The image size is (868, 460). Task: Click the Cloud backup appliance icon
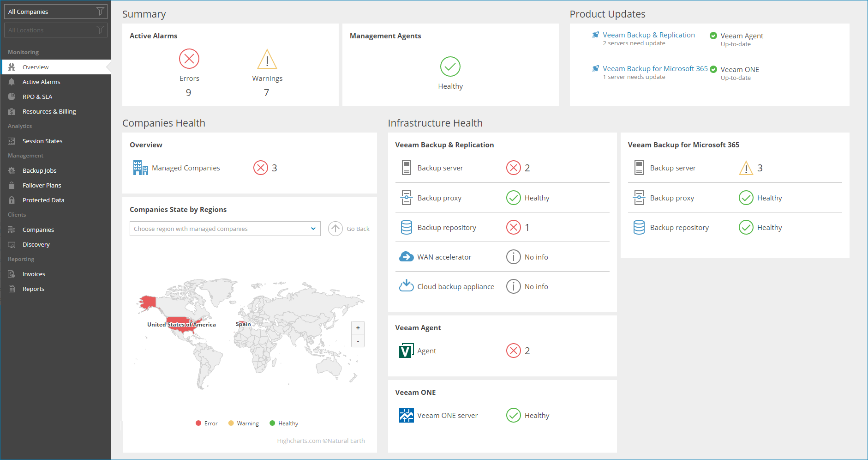click(406, 286)
